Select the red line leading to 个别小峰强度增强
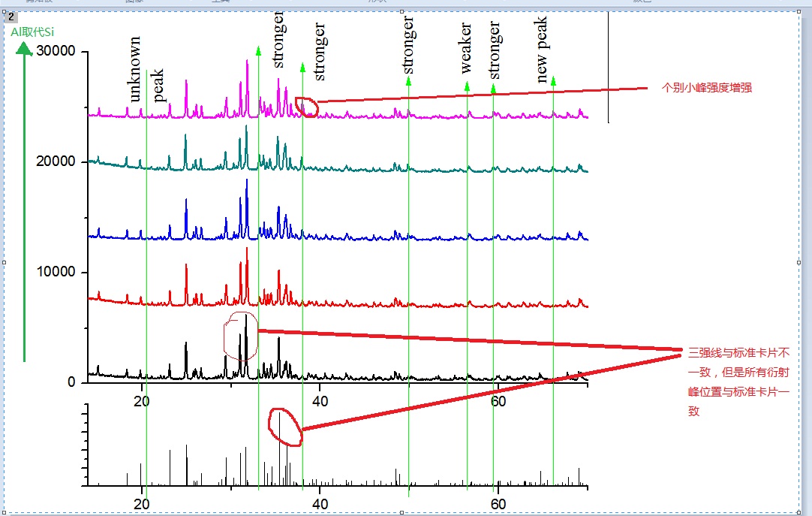Screen dimensions: 812x516 (482, 95)
